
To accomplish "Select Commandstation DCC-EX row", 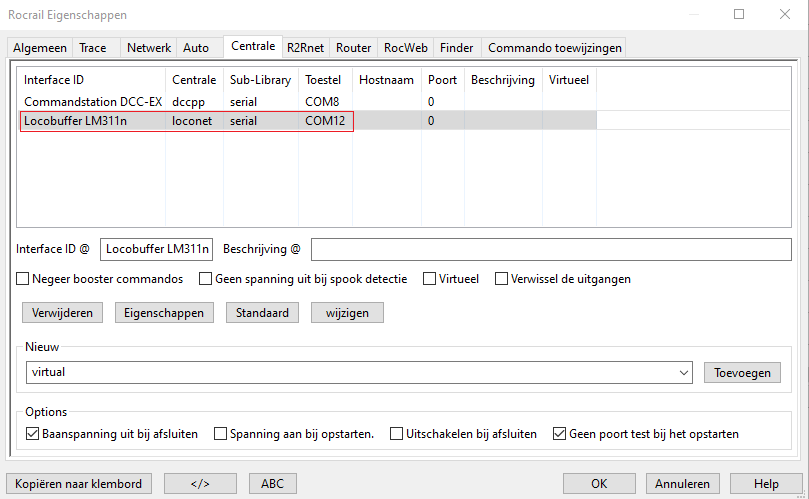I will click(x=93, y=101).
